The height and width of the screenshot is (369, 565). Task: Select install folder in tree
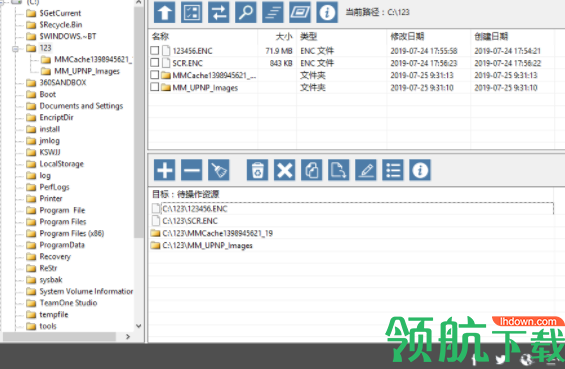coord(50,129)
